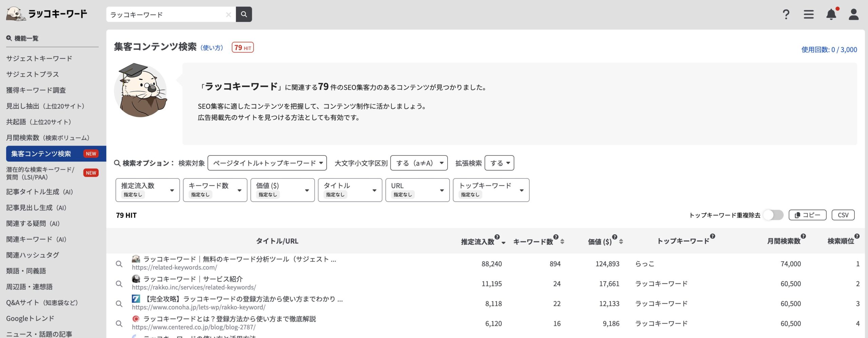Open conoha.jp lets-wp rakko-keyword link
The height and width of the screenshot is (338, 868).
(199, 307)
